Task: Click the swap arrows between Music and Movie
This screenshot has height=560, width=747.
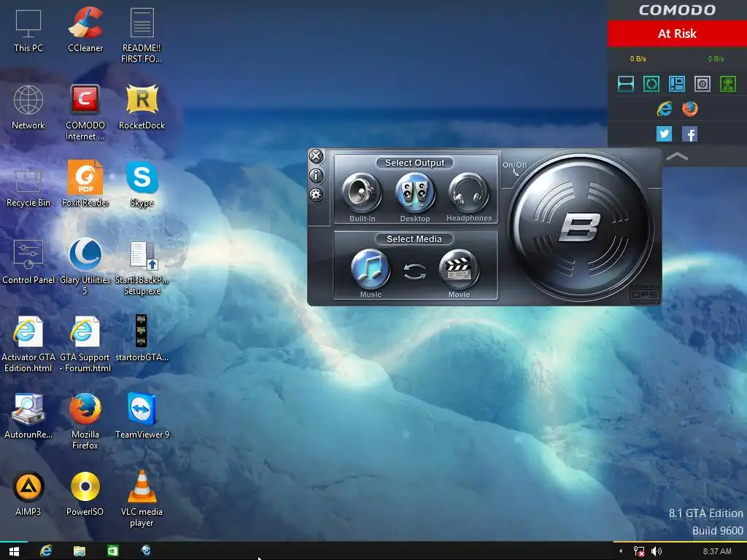Action: click(414, 272)
